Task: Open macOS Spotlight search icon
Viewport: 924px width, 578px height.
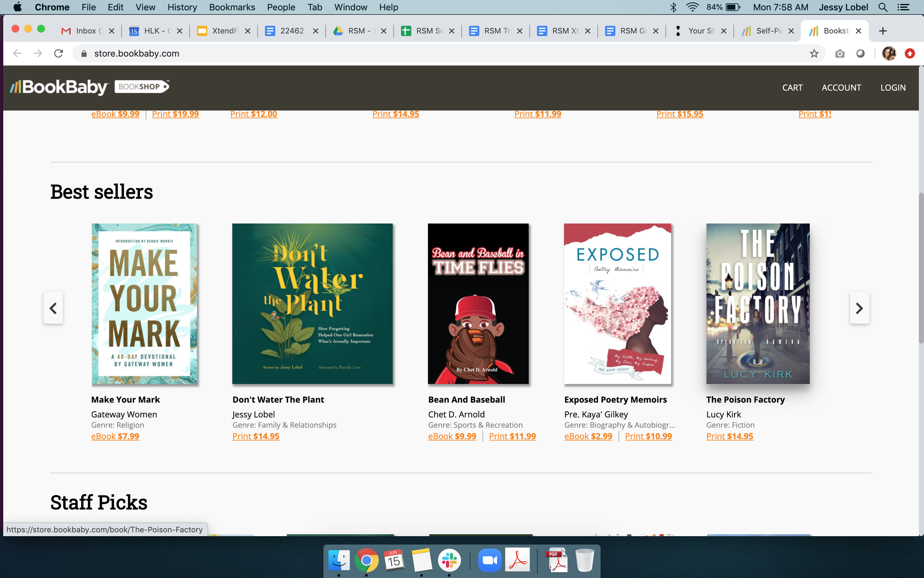Action: [882, 7]
